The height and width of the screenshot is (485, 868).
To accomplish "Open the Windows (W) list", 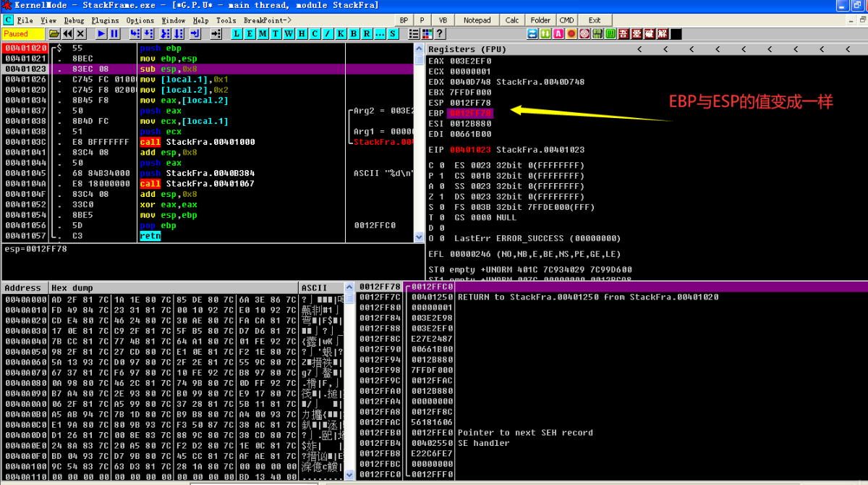I will [289, 34].
